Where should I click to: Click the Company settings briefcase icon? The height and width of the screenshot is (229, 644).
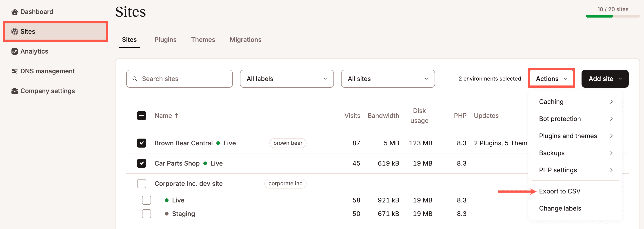point(15,91)
